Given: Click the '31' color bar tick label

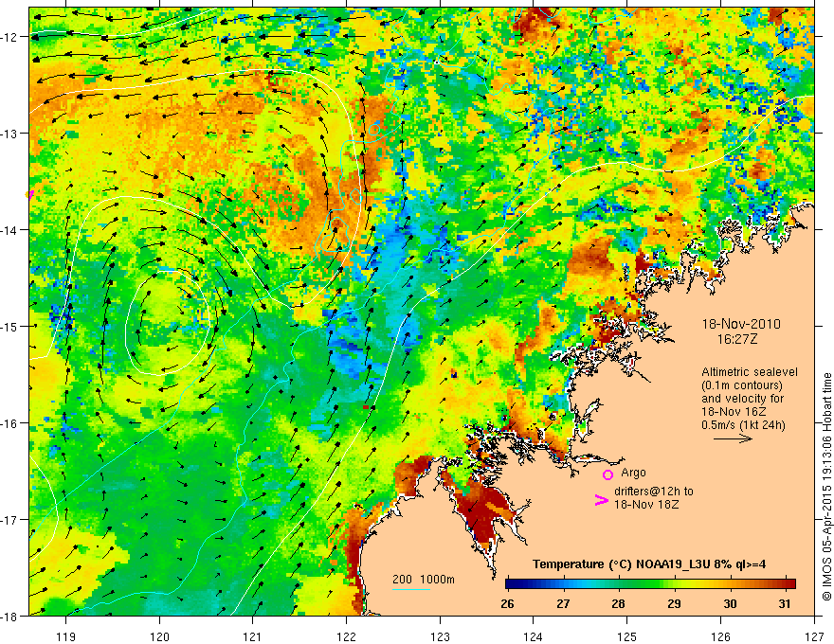Looking at the screenshot, I should click(785, 603).
